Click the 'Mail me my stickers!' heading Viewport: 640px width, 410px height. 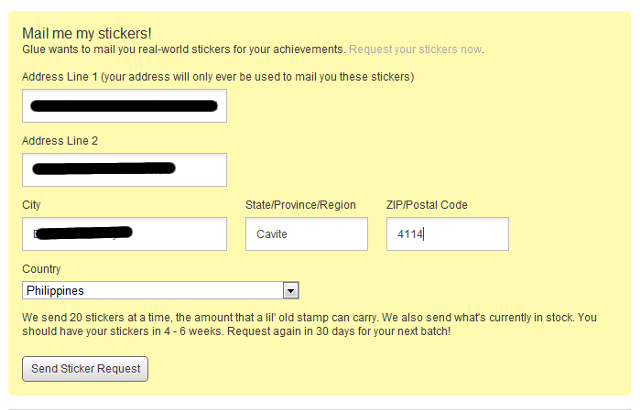click(87, 33)
